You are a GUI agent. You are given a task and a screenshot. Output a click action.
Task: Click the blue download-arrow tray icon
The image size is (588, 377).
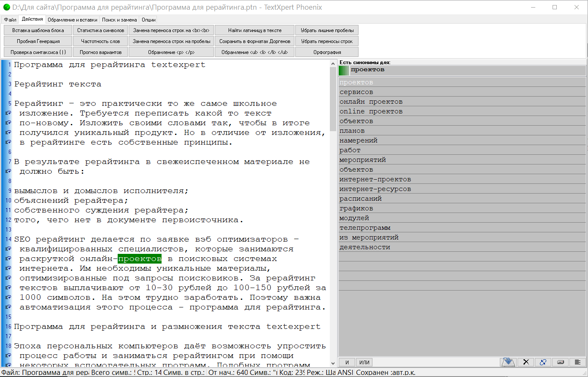[x=508, y=362]
